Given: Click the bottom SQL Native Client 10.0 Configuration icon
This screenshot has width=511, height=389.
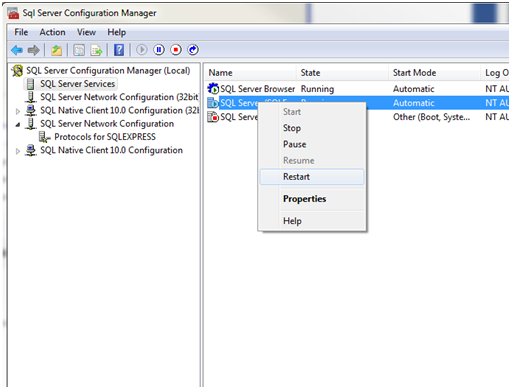Looking at the screenshot, I should pyautogui.click(x=31, y=150).
